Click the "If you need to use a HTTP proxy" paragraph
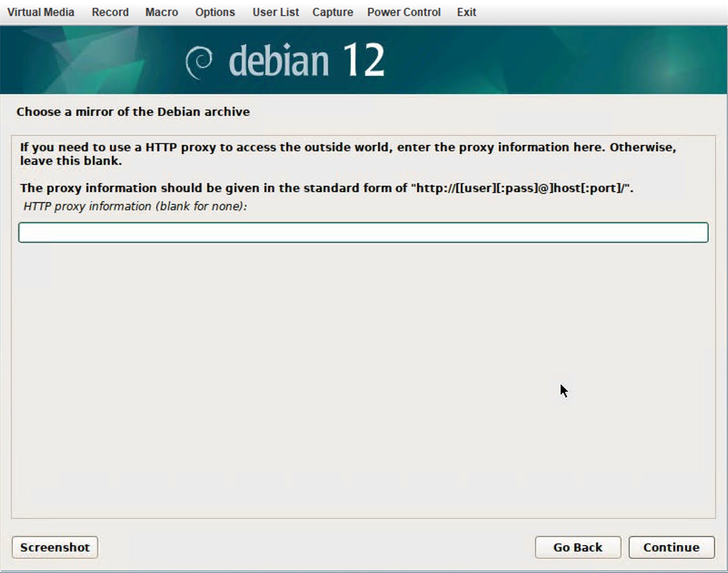Viewport: 728px width, 573px height. 348,153
